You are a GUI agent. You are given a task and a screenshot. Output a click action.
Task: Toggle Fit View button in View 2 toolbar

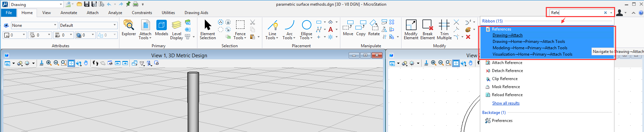[456, 63]
